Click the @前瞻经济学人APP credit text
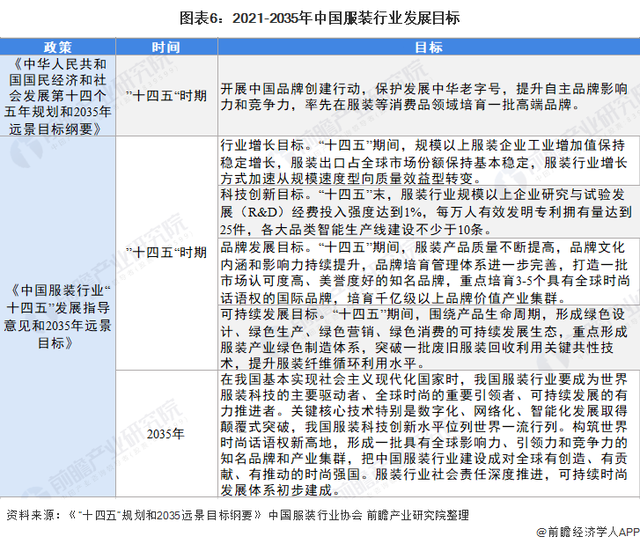This screenshot has width=640, height=544. point(588,532)
